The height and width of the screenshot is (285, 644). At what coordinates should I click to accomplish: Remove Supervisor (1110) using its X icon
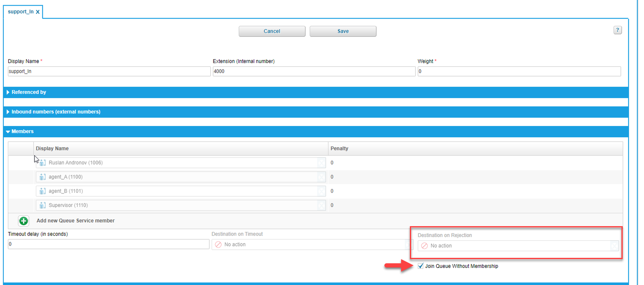pos(321,205)
